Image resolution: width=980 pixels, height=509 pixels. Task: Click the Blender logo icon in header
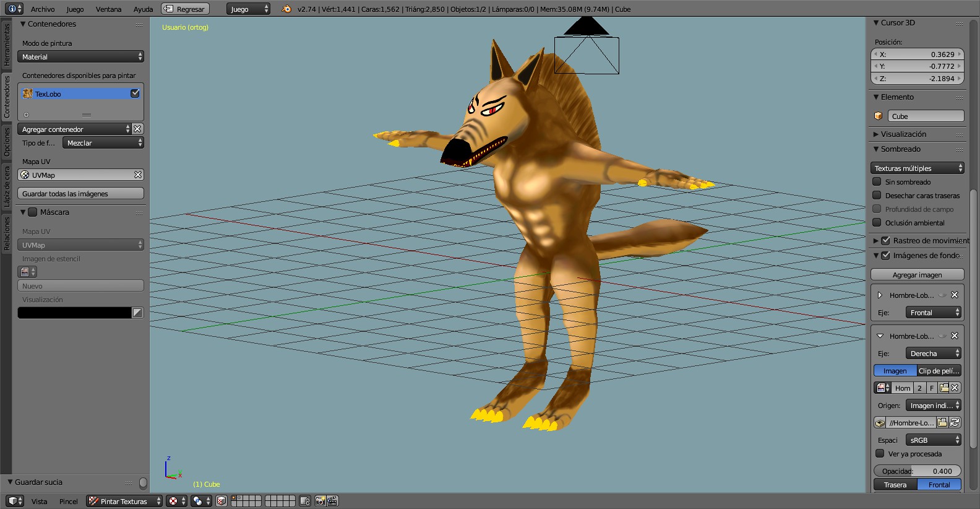(286, 9)
